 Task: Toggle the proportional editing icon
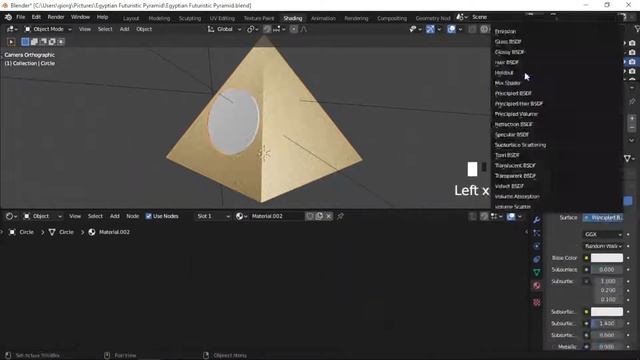(x=293, y=29)
